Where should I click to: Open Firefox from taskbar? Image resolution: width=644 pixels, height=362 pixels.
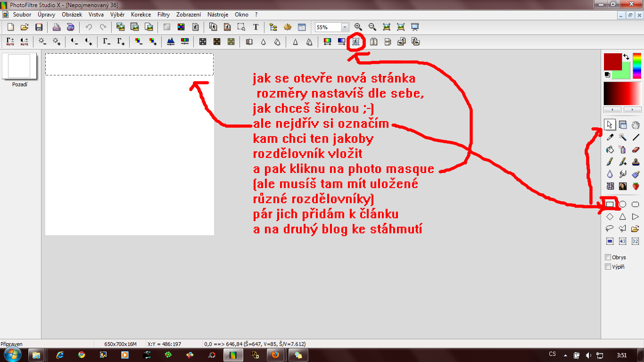pos(276,355)
